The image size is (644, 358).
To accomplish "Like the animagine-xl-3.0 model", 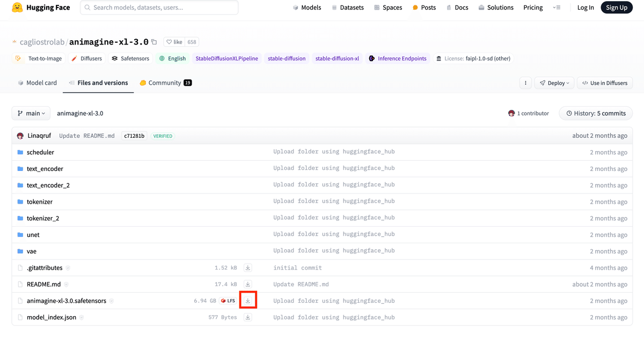I will click(174, 42).
